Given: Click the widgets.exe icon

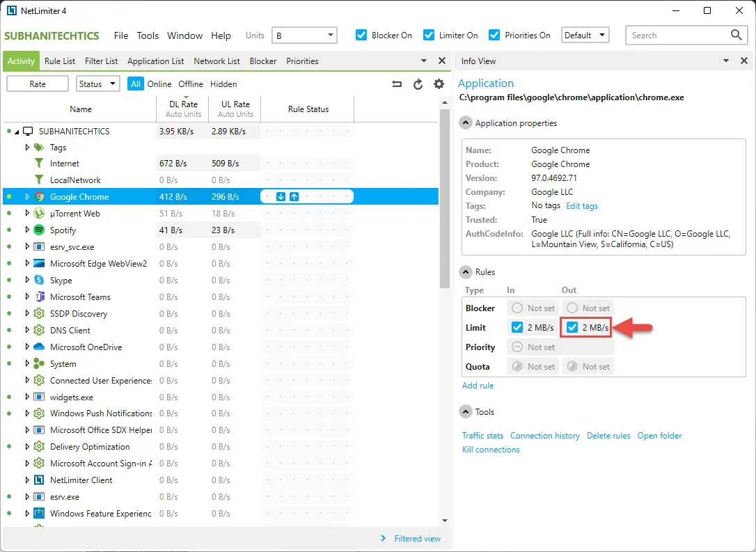Looking at the screenshot, I should 39,397.
